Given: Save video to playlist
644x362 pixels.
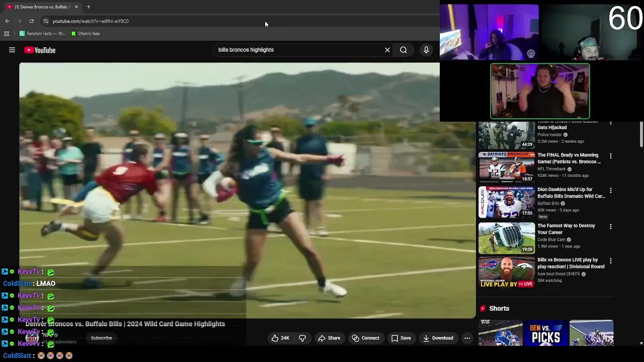Looking at the screenshot, I should point(401,338).
